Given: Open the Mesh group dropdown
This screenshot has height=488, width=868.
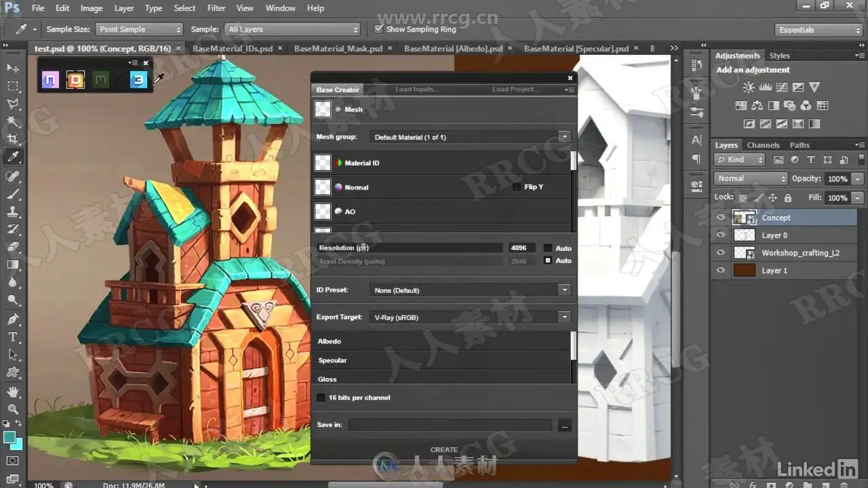Looking at the screenshot, I should point(471,137).
